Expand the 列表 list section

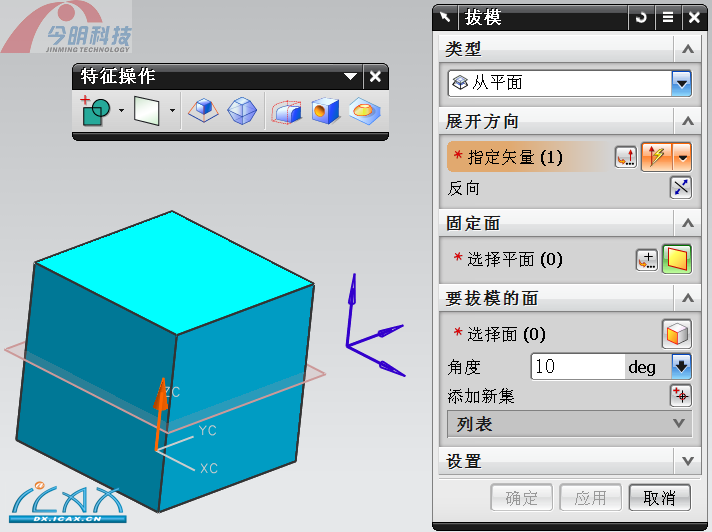[x=570, y=424]
